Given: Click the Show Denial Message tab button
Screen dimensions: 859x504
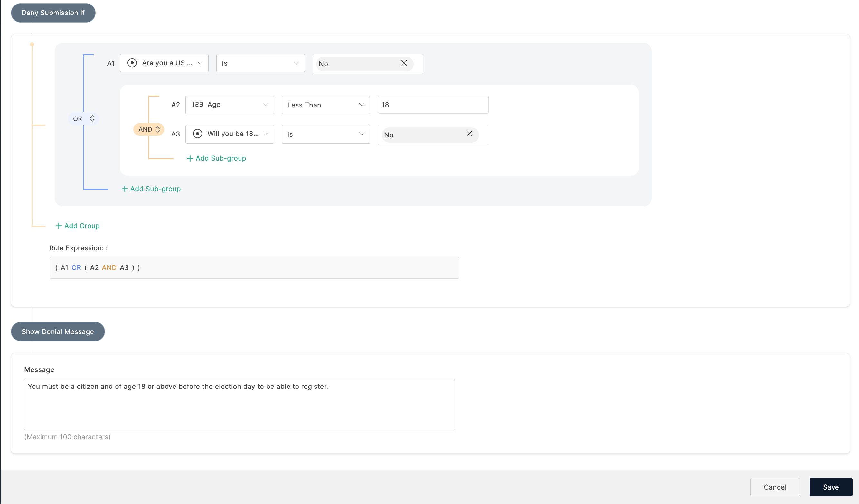Looking at the screenshot, I should point(58,331).
